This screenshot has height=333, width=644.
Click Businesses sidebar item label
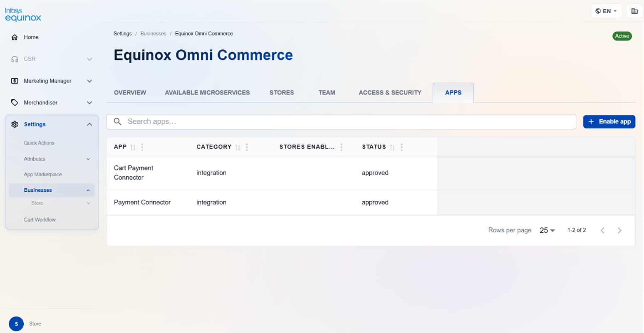click(x=38, y=190)
